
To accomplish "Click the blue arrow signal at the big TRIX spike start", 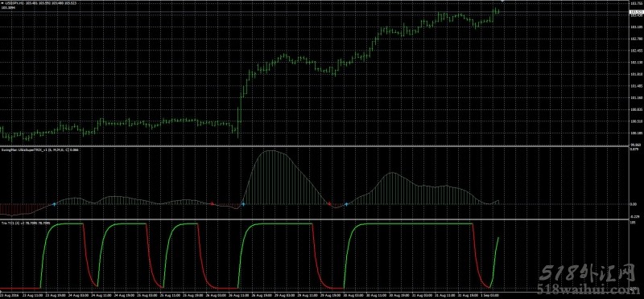I will (243, 204).
